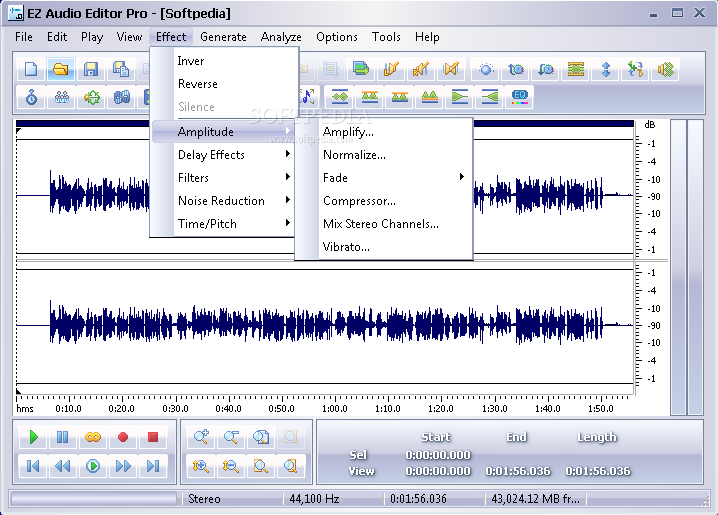Click the Save floppy disk icon

(91, 70)
